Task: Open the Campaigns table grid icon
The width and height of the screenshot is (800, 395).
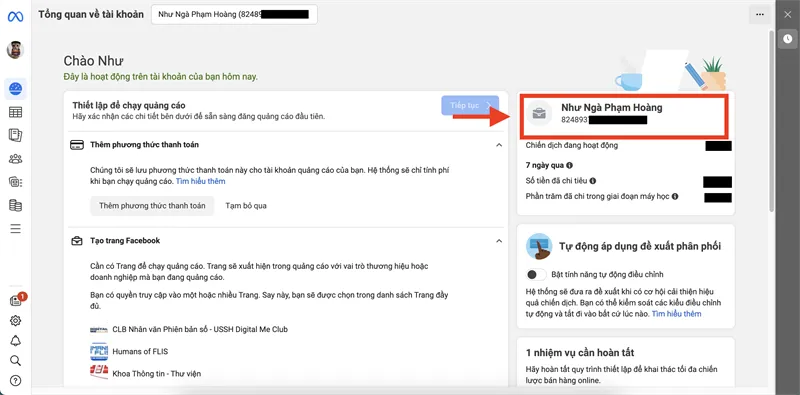Action: 15,112
